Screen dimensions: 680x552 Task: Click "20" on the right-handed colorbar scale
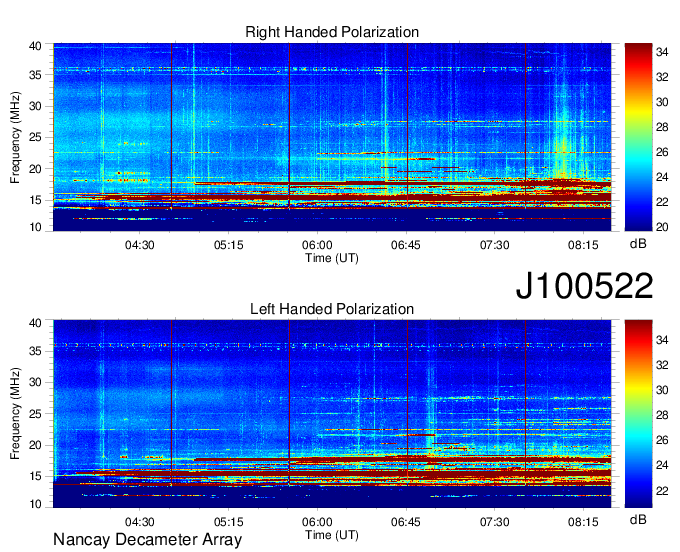coord(662,227)
